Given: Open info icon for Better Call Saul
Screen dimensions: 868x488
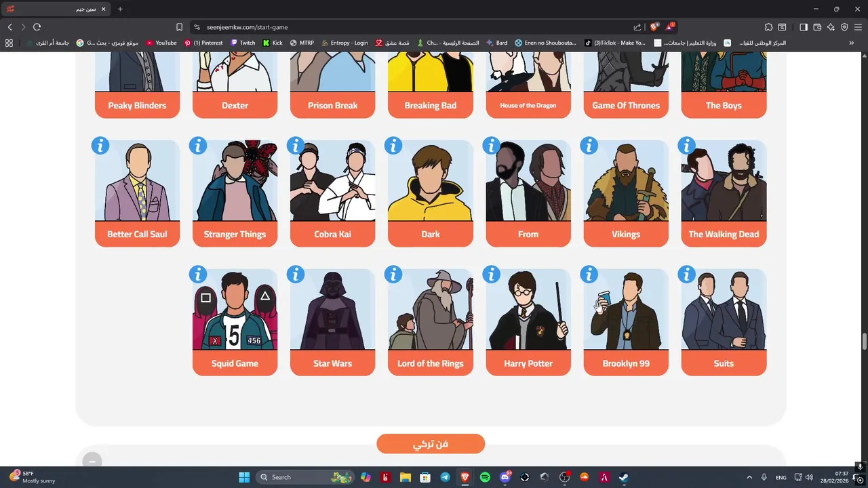Looking at the screenshot, I should (100, 146).
